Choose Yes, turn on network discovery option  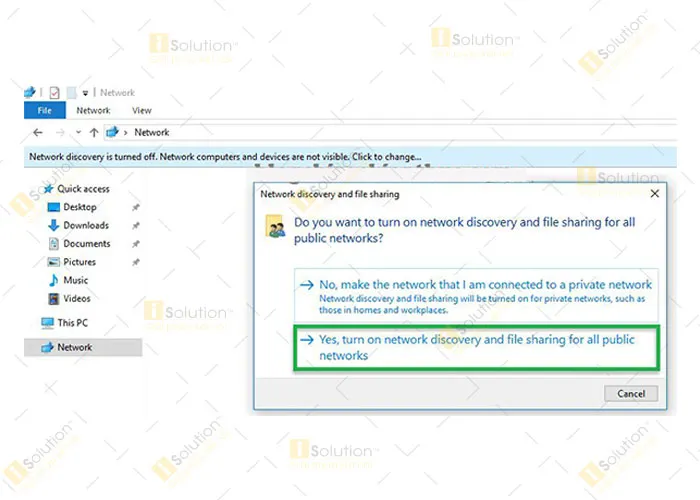coord(477,347)
